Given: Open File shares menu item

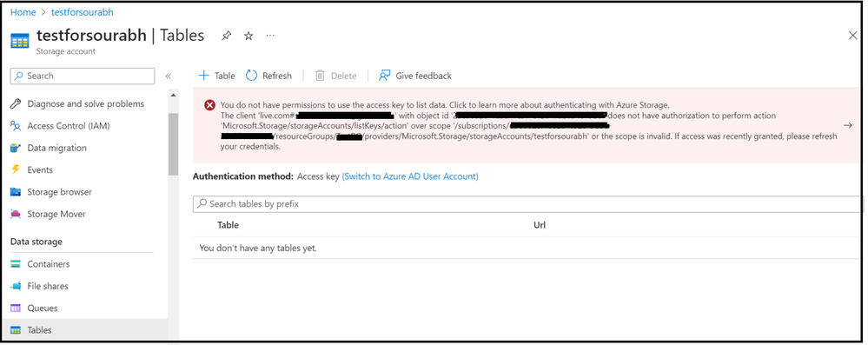Looking at the screenshot, I should [48, 286].
